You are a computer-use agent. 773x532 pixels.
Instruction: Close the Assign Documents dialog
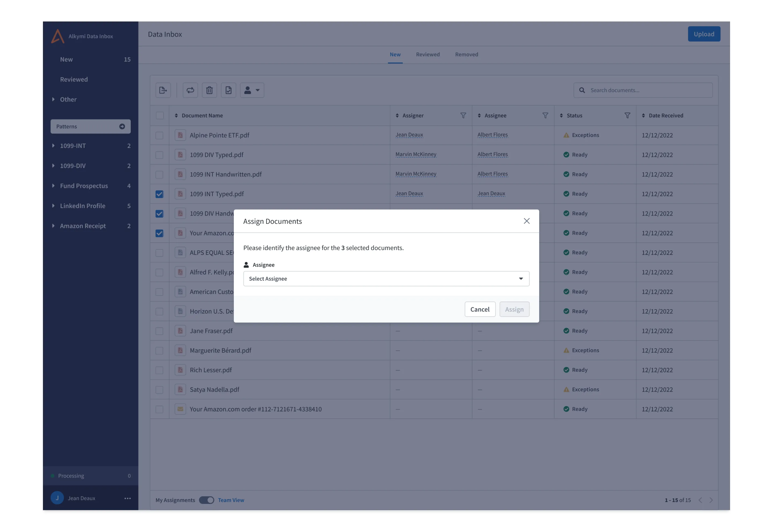pos(527,221)
